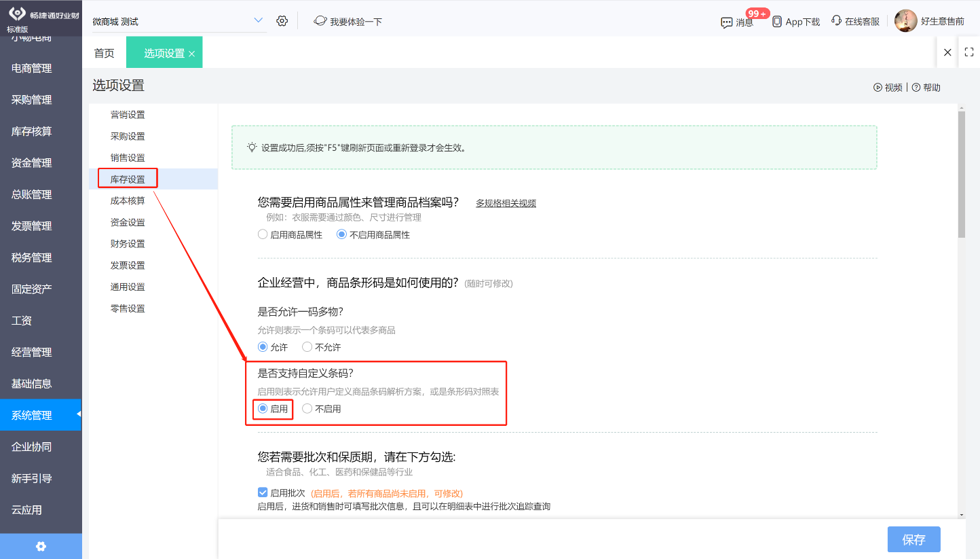Select 不启用 for 自定义条码
The image size is (980, 559).
click(307, 409)
